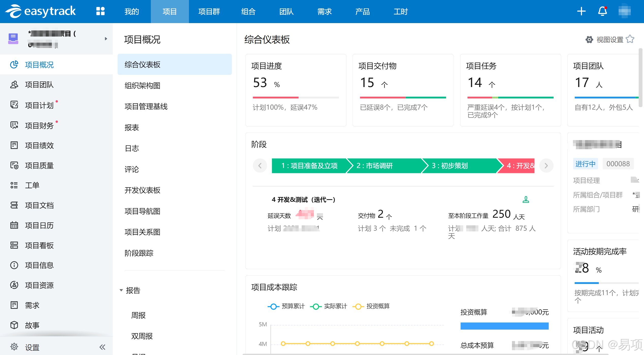Click the plus add icon in header
This screenshot has width=644, height=355.
coord(581,11)
